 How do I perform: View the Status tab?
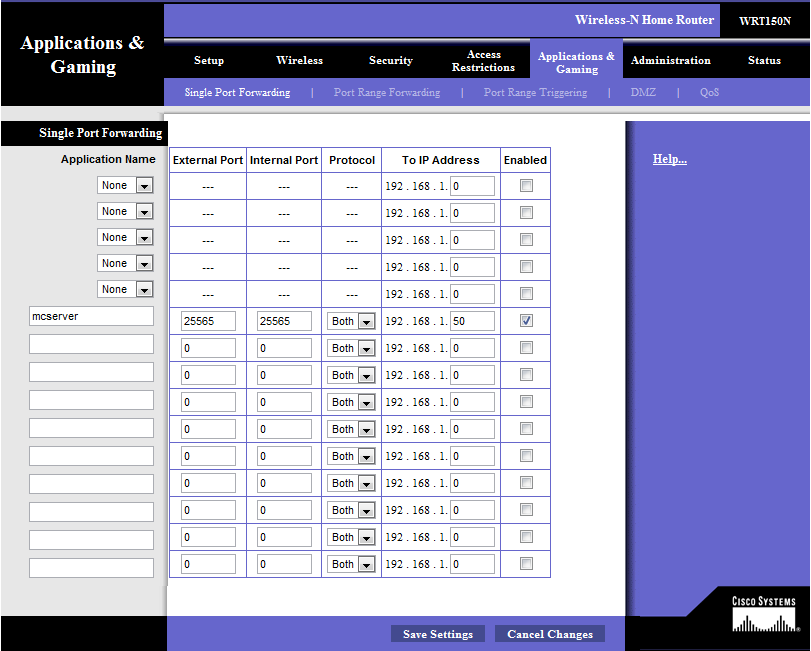tap(764, 60)
